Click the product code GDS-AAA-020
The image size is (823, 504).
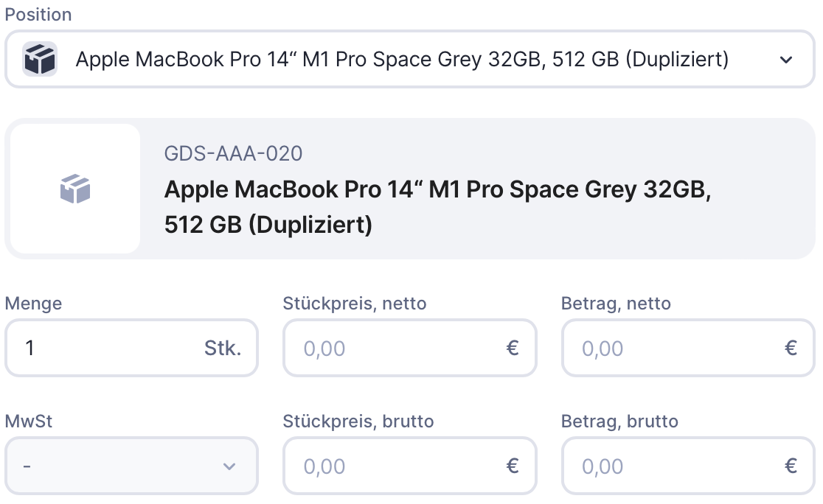pyautogui.click(x=233, y=153)
